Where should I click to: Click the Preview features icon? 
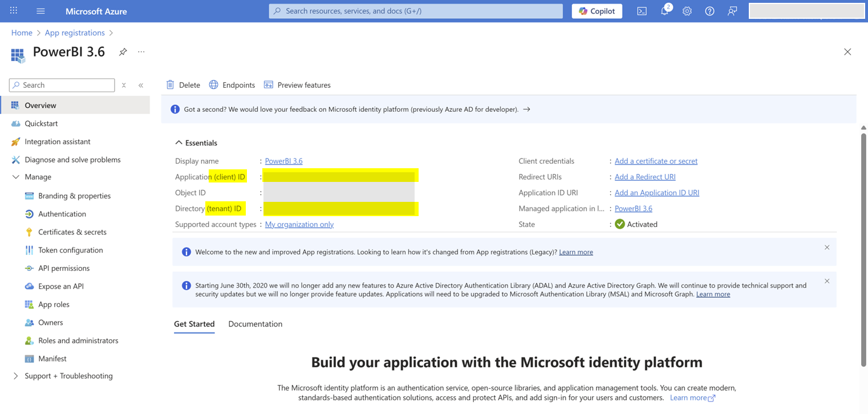[269, 84]
